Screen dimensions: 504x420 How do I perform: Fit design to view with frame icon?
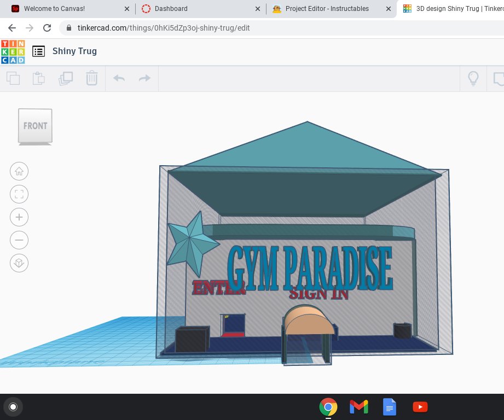[x=19, y=194]
